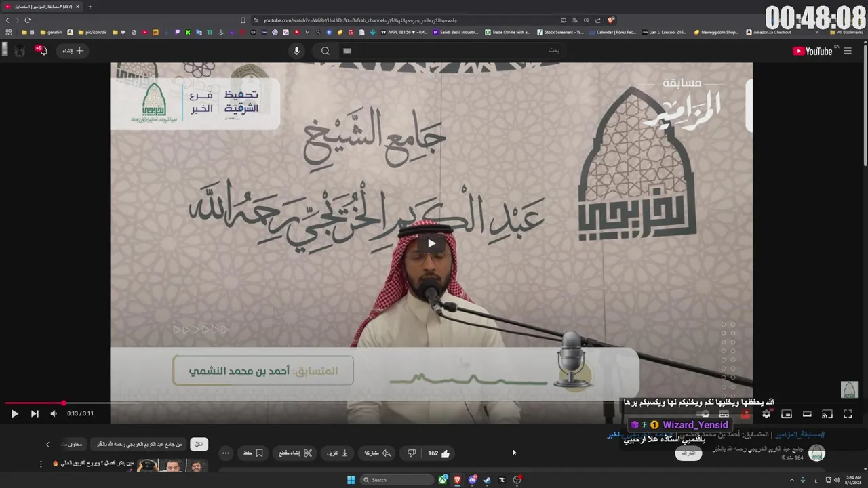
Task: Open the 'Calendar | Forex Fac...' bookmark
Action: pyautogui.click(x=613, y=32)
